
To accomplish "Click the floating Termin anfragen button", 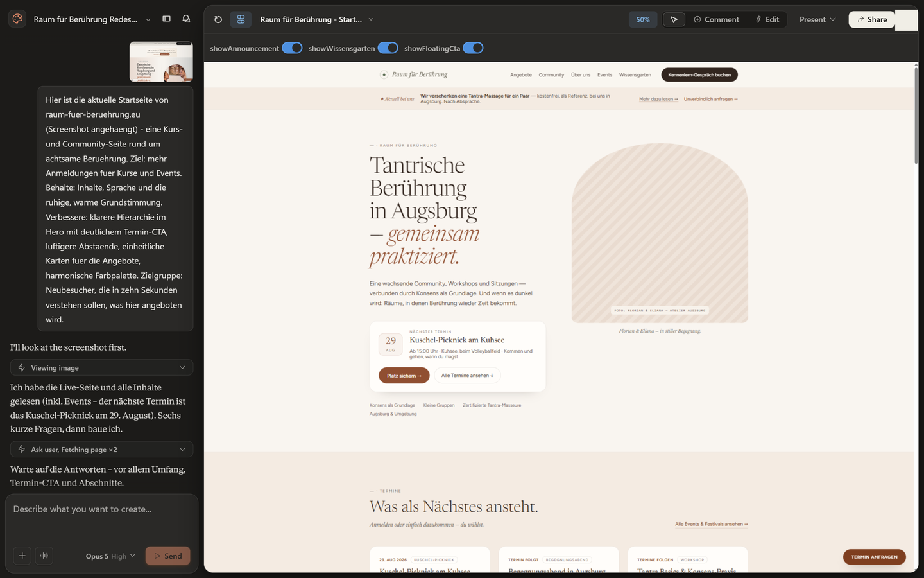I will (874, 557).
